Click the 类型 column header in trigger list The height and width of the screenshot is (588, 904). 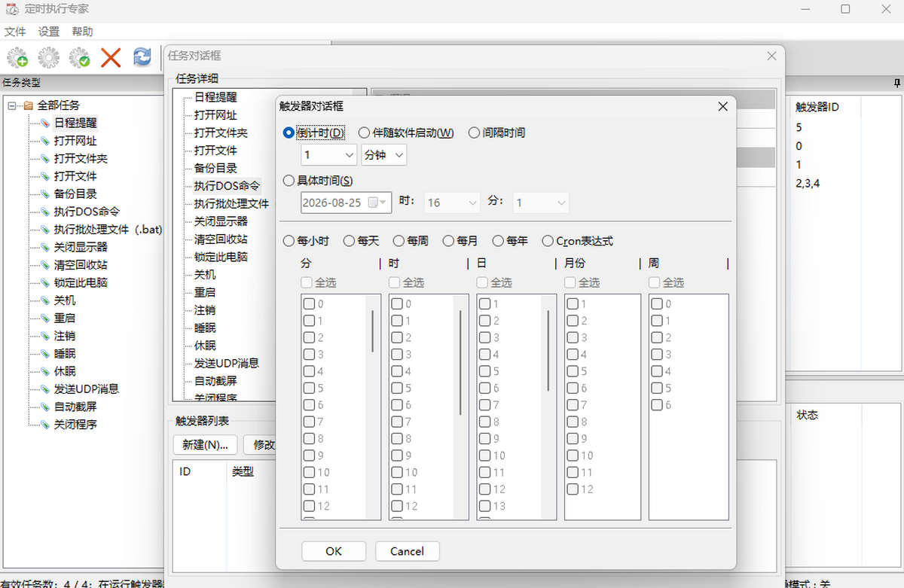243,471
